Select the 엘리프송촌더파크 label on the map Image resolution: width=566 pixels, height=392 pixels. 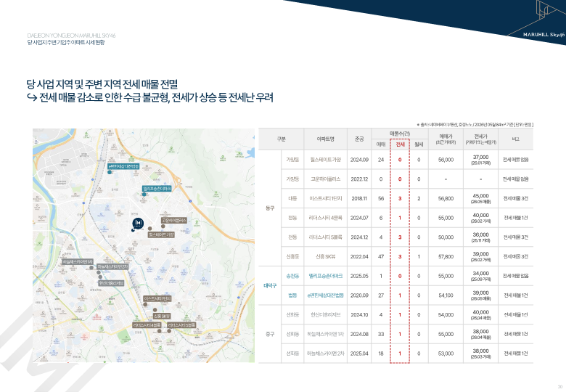[x=157, y=189]
